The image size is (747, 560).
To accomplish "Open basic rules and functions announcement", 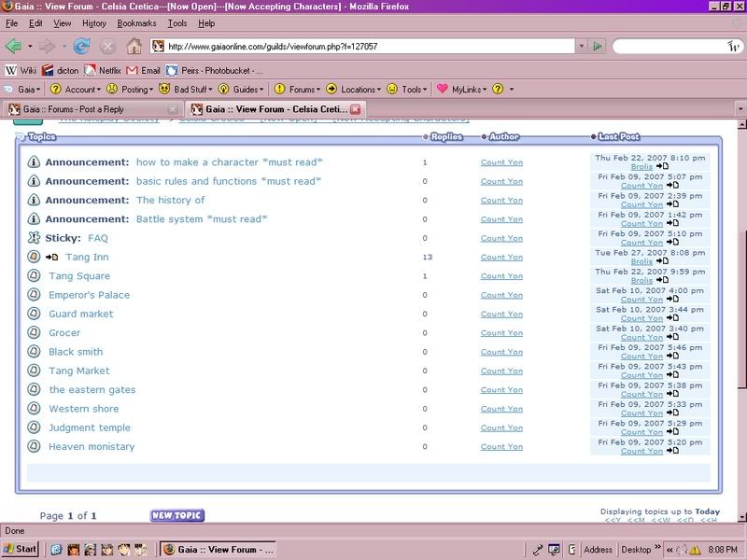I will tap(229, 181).
